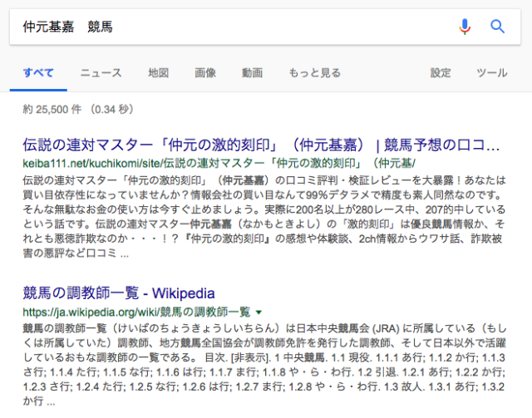Viewport: 532px width, 418px height.
Task: Click the snippet line starting そんな無駄なお金の使い方
Action: click(x=264, y=209)
